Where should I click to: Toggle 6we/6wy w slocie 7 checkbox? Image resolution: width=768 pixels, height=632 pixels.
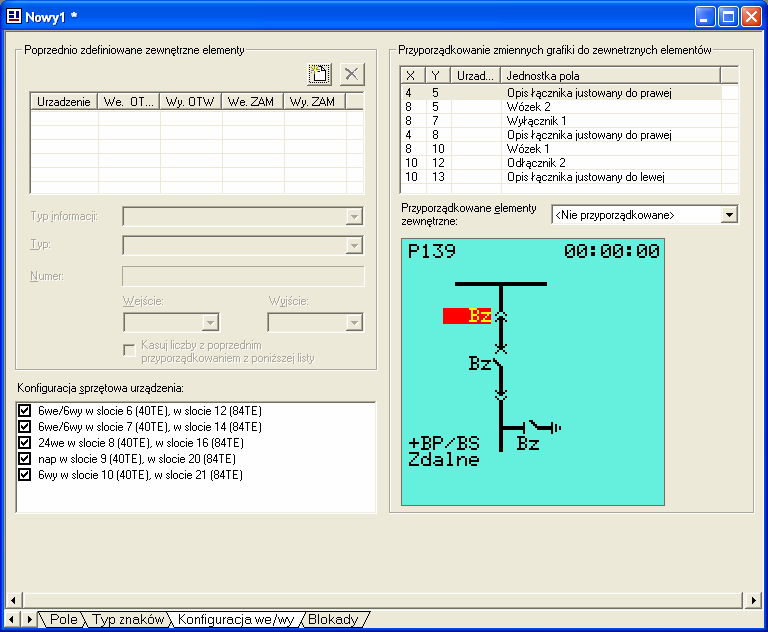(24, 427)
